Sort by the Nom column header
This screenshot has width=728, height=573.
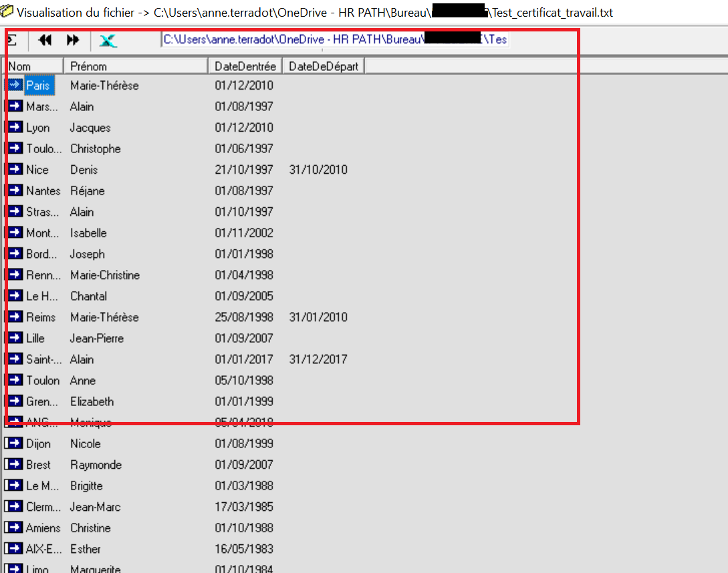33,66
